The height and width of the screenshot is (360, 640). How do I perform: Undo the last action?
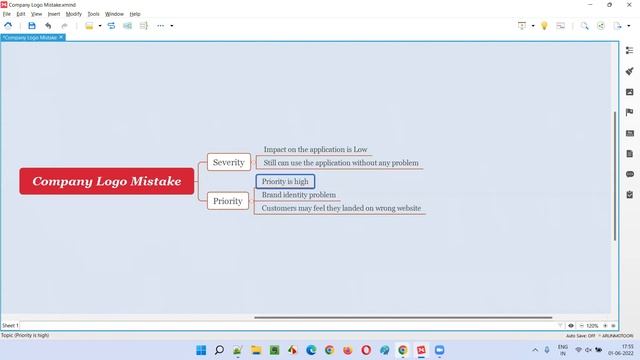click(x=48, y=26)
